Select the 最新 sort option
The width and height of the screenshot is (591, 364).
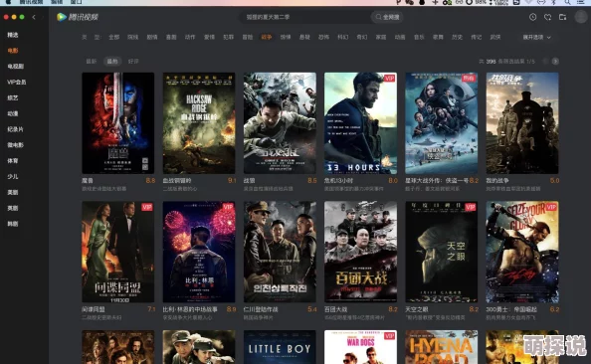[x=92, y=61]
